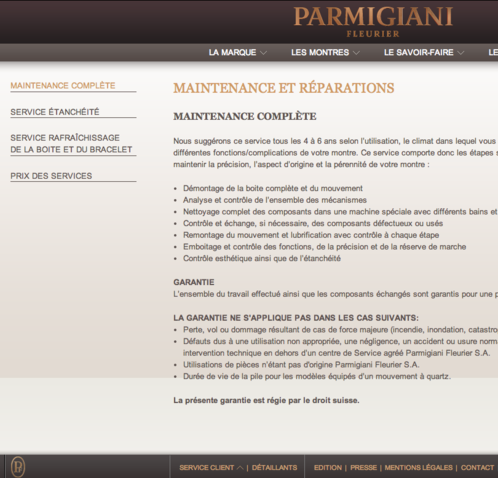The image size is (498, 478).
Task: Click 'Durée de vie de la pile' bullet
Action: coord(317,376)
